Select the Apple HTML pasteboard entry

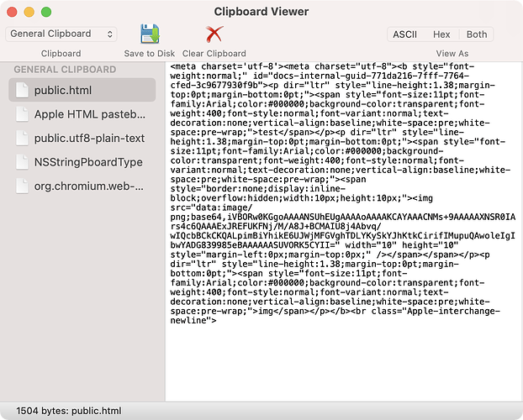pyautogui.click(x=82, y=114)
